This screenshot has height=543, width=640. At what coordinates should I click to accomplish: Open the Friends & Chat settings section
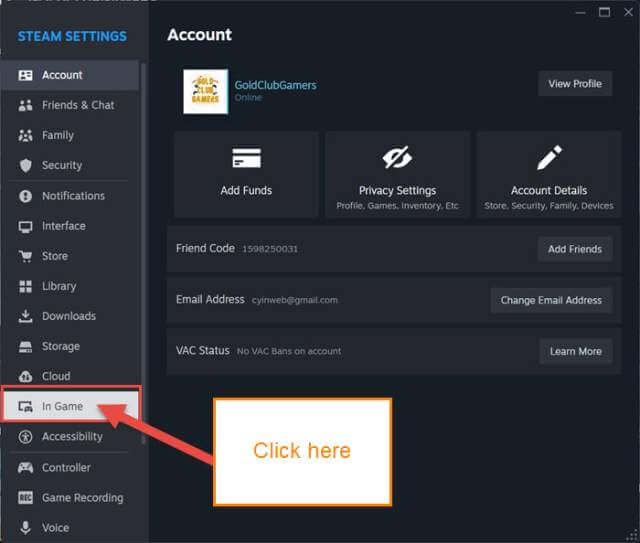click(x=70, y=105)
